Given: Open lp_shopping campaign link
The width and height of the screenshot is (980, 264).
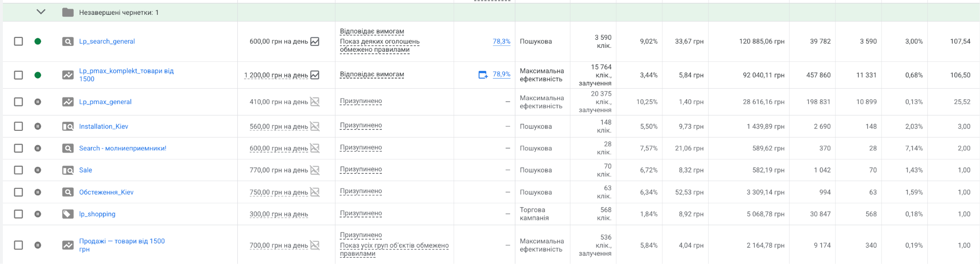Looking at the screenshot, I should coord(97,214).
